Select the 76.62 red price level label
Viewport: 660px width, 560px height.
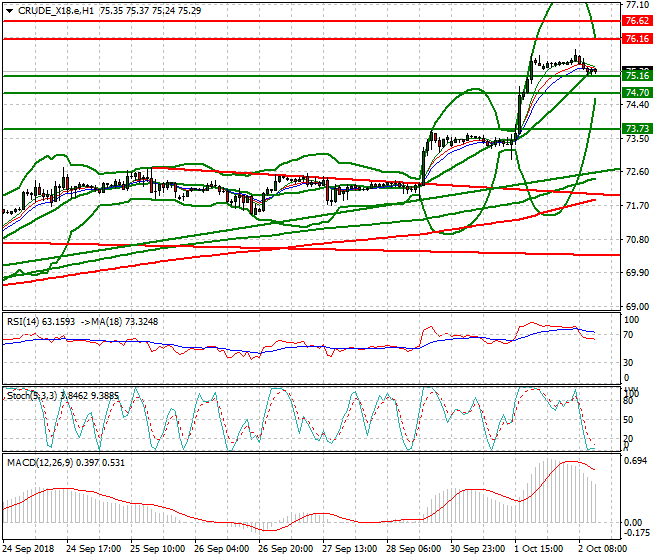tap(637, 21)
